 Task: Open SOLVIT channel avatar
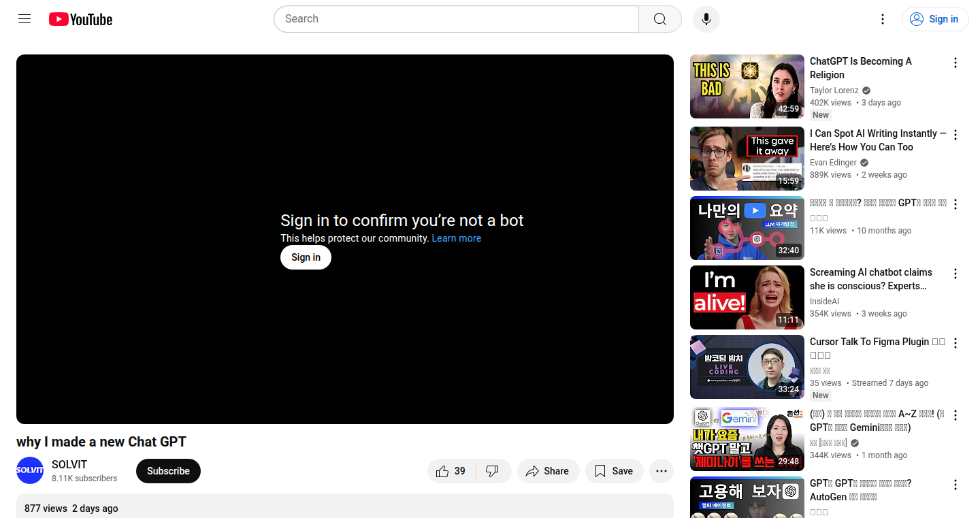click(30, 470)
